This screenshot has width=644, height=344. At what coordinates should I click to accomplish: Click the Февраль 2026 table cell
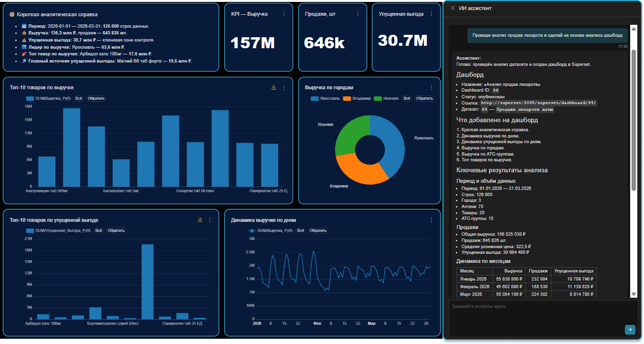pos(475,286)
